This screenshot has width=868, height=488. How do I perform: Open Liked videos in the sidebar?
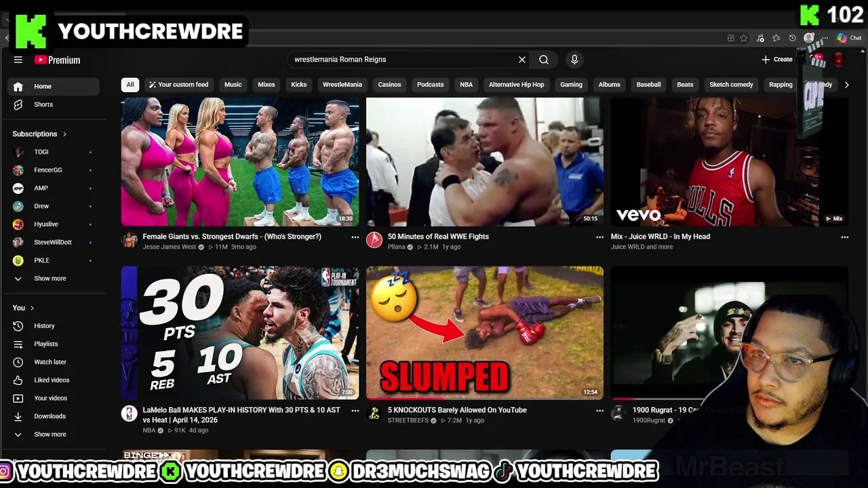(54, 380)
